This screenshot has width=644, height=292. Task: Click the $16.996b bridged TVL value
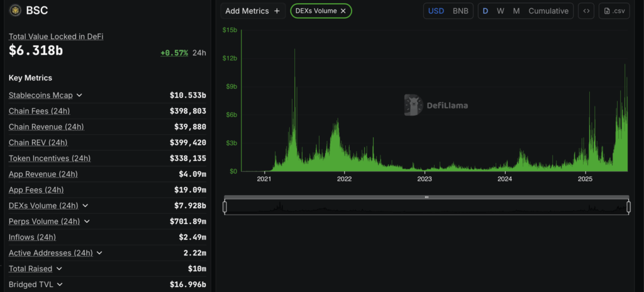pos(187,284)
